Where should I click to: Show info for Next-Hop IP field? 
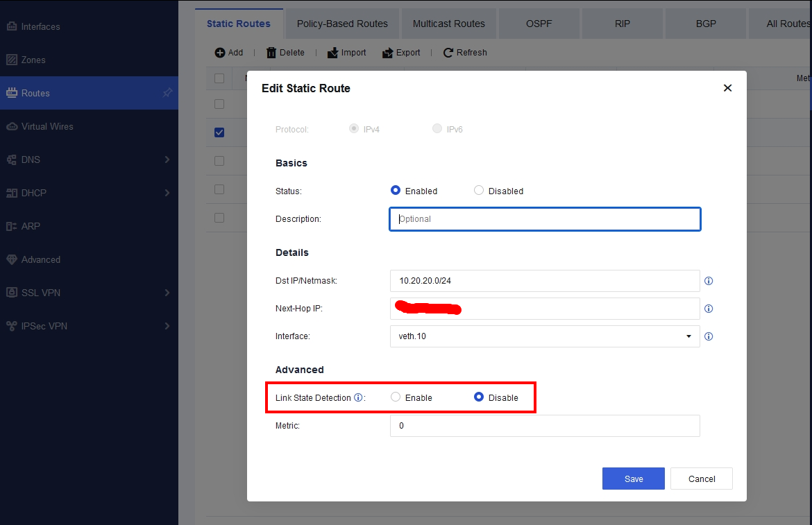709,309
